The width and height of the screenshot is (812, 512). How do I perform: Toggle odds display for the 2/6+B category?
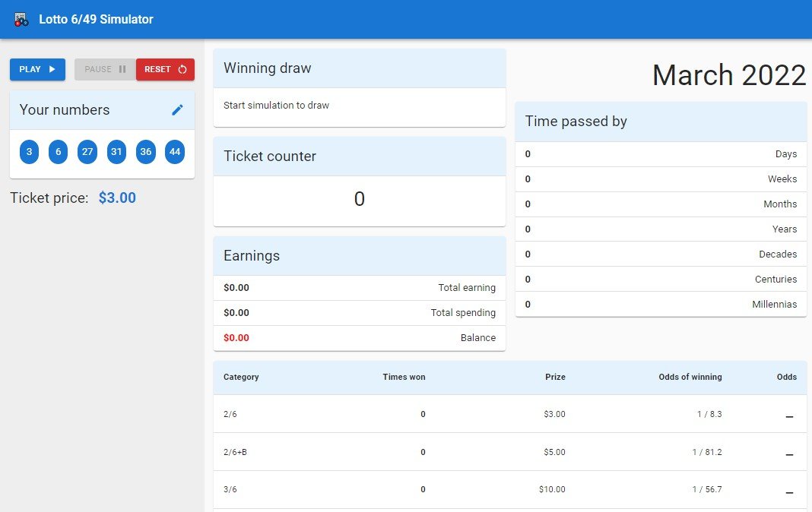tap(787, 454)
